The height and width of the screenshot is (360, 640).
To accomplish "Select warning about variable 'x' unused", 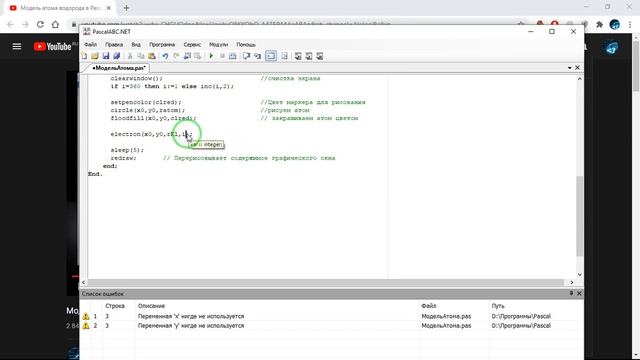I will tap(331, 316).
